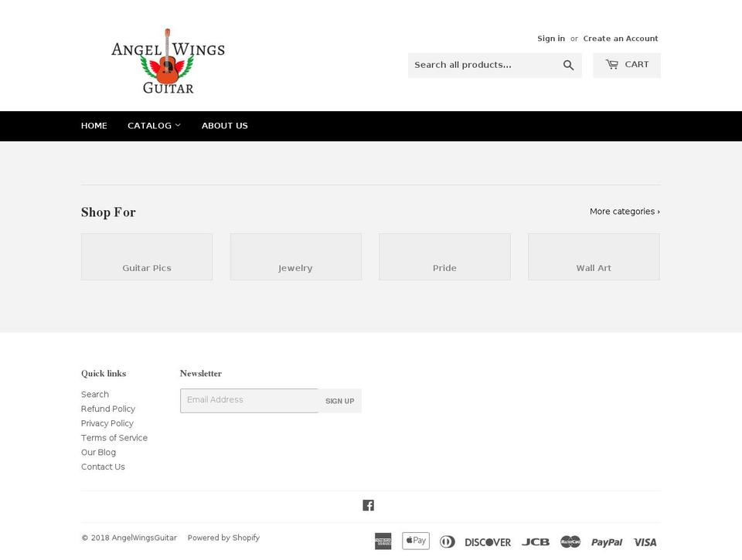View More categories link
This screenshot has height=560, width=742.
625,212
